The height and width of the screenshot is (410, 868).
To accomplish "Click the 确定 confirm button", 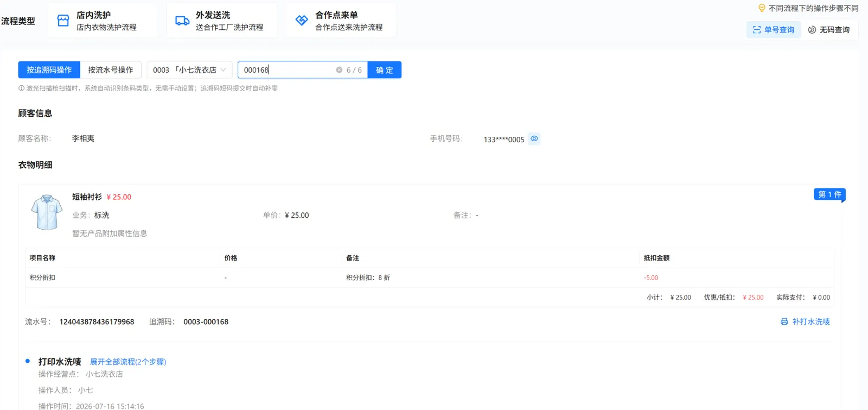I will pos(385,70).
